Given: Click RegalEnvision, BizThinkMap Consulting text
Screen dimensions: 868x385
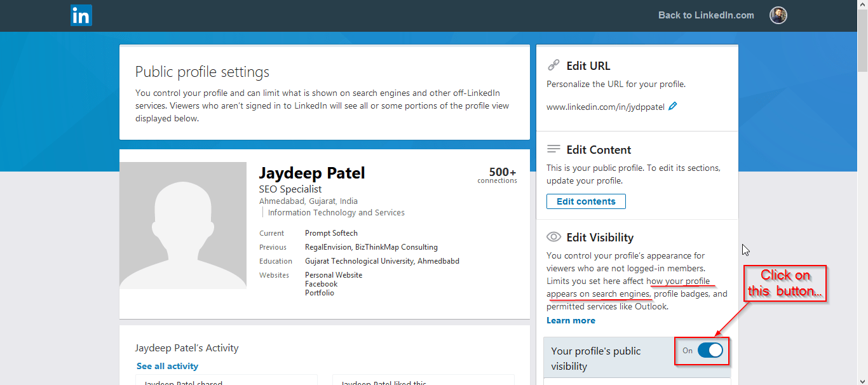Looking at the screenshot, I should point(371,247).
